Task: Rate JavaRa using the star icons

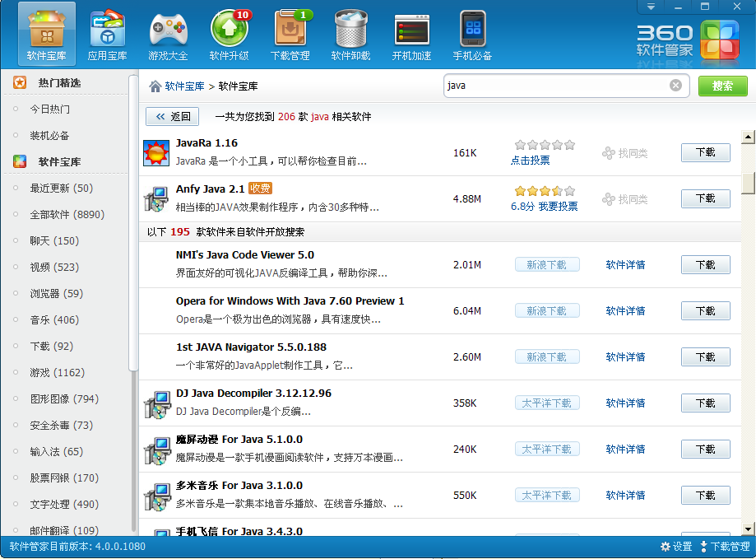Action: (x=545, y=145)
